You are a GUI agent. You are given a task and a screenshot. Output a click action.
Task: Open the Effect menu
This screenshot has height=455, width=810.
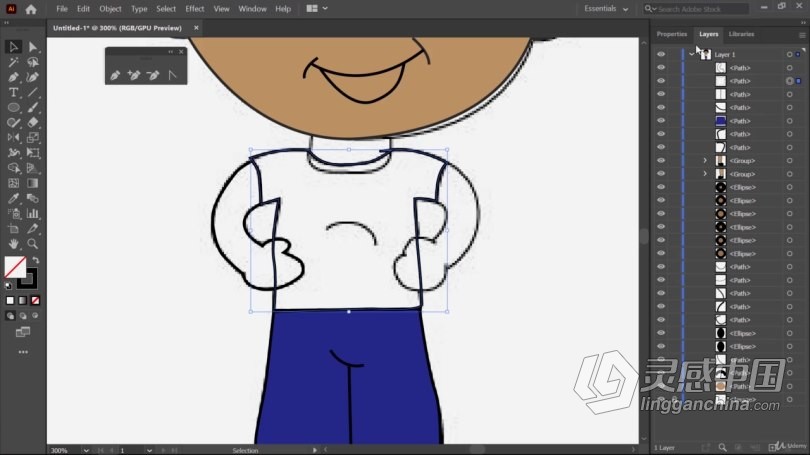pos(195,9)
